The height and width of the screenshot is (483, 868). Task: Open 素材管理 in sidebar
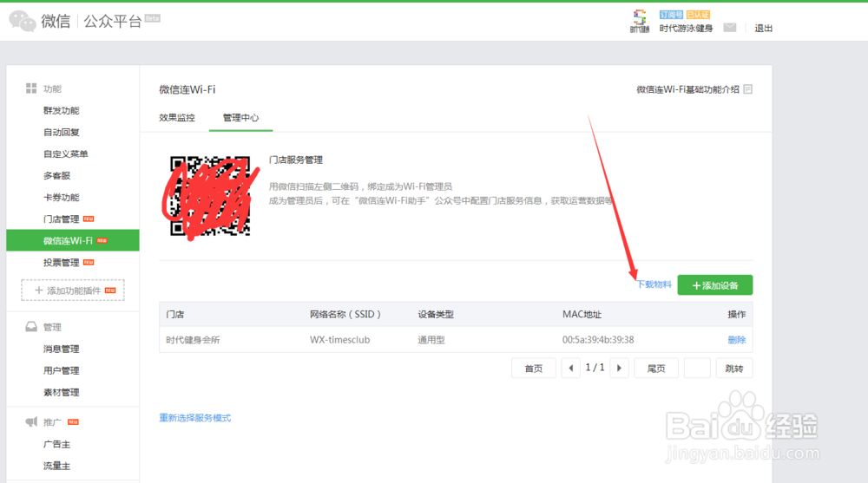61,392
